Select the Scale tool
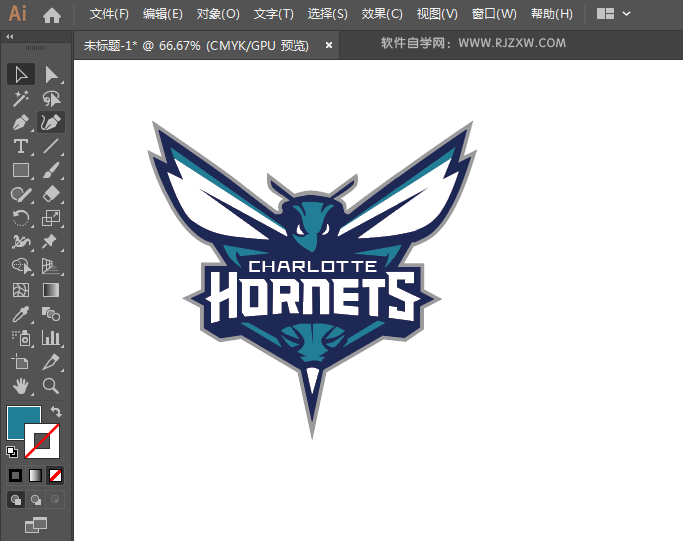683x541 pixels. click(51, 218)
